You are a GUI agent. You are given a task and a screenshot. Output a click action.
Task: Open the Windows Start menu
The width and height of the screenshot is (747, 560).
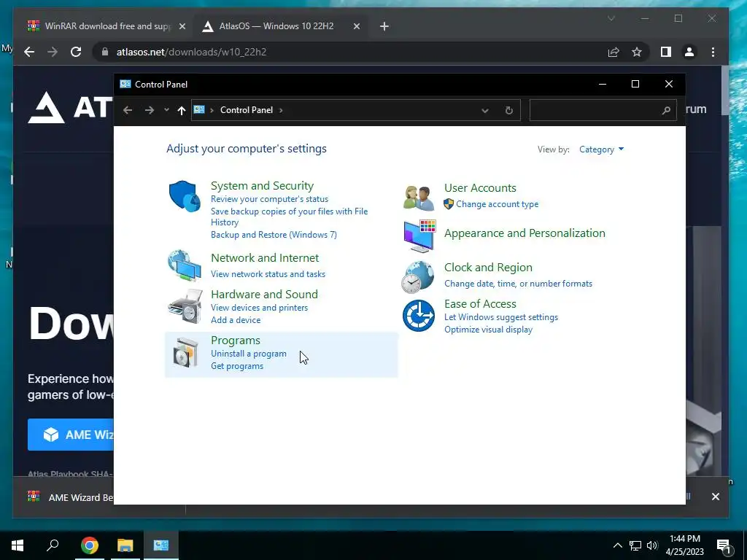pos(18,545)
